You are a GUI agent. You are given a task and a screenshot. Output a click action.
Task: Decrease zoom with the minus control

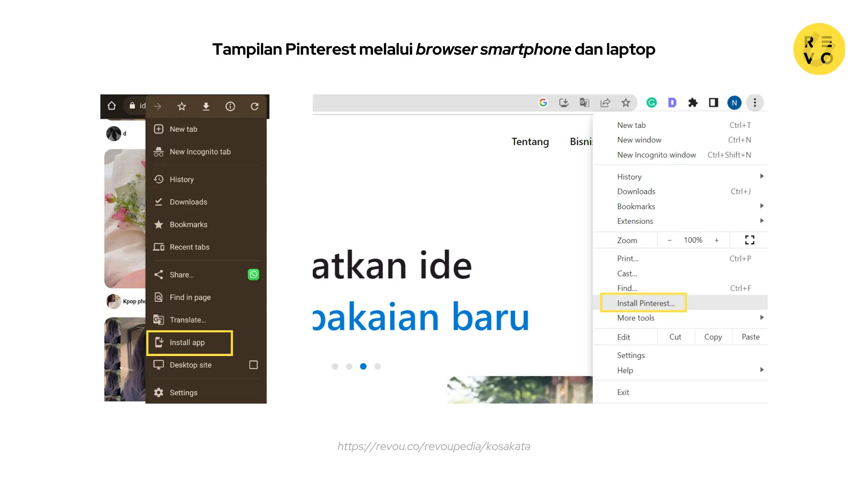click(x=670, y=240)
